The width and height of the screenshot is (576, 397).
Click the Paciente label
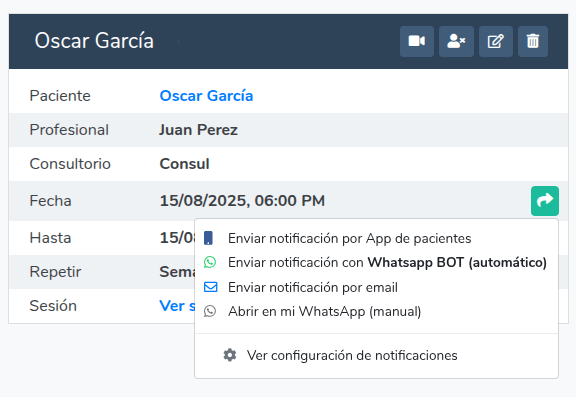[x=60, y=96]
